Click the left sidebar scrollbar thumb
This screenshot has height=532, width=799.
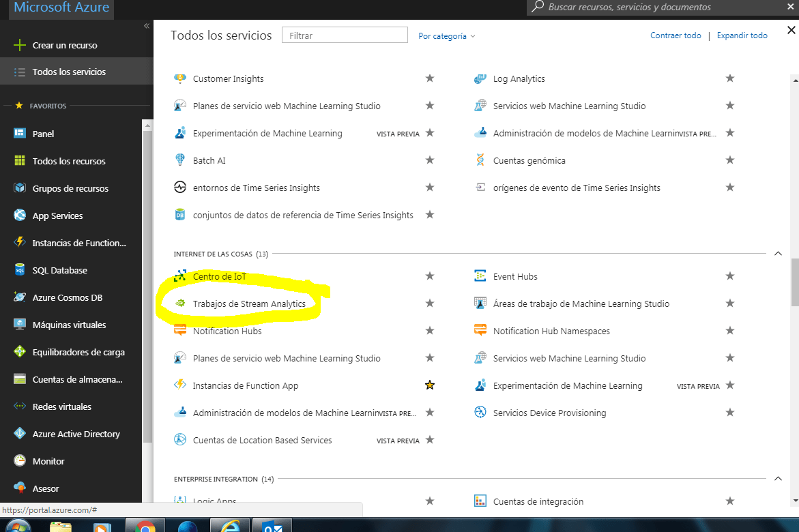[x=147, y=286]
